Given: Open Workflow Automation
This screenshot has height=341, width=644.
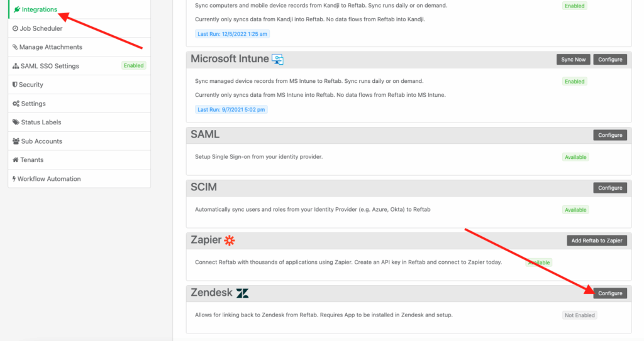Looking at the screenshot, I should pos(79,179).
